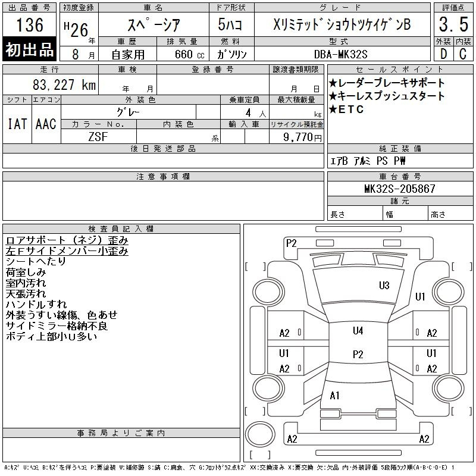Click the recycle deposit 9,770円
The image size is (476, 476).
[x=302, y=137]
